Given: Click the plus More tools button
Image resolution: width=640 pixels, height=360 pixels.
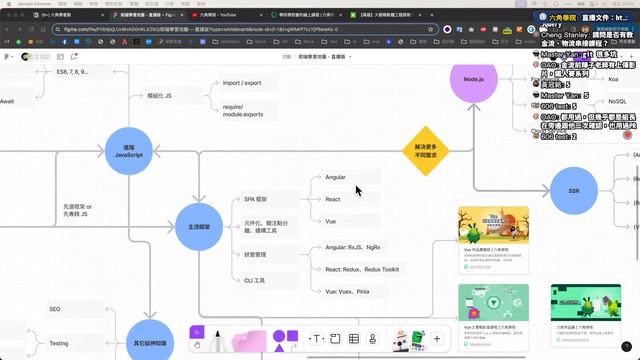Looking at the screenshot, I should pos(437,339).
